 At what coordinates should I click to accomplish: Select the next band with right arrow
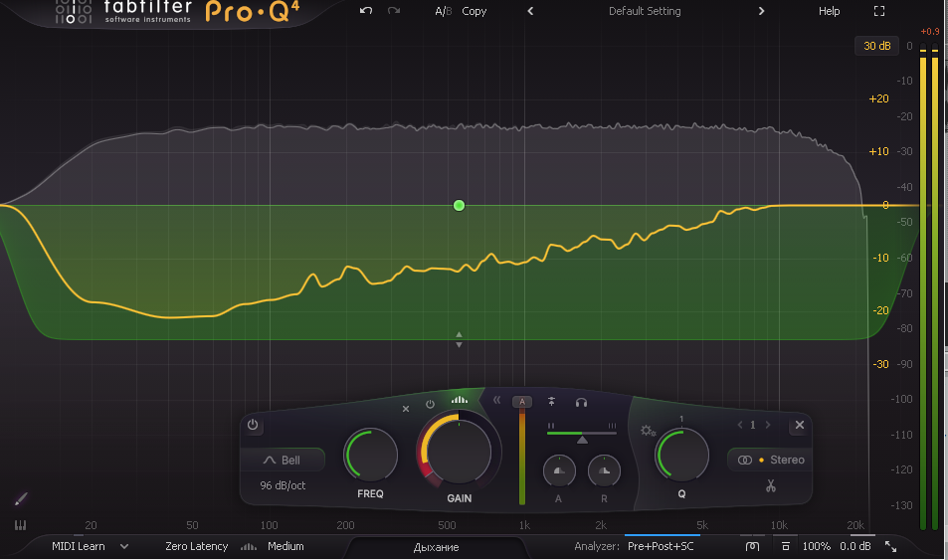coord(768,425)
